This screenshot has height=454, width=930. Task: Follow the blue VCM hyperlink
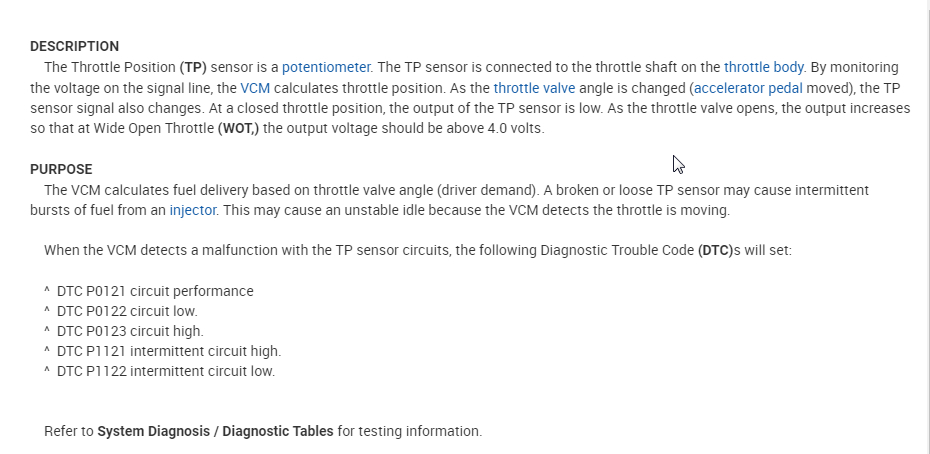click(255, 88)
